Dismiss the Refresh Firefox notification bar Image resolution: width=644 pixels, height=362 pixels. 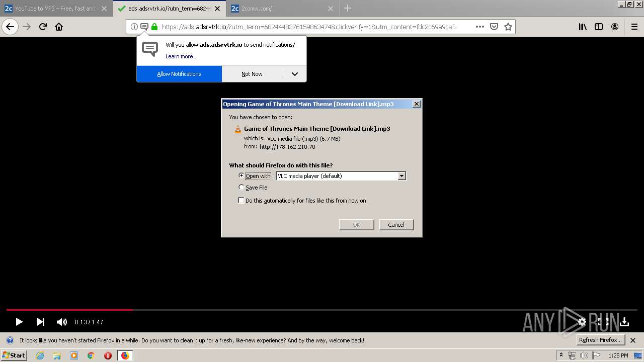click(x=633, y=340)
